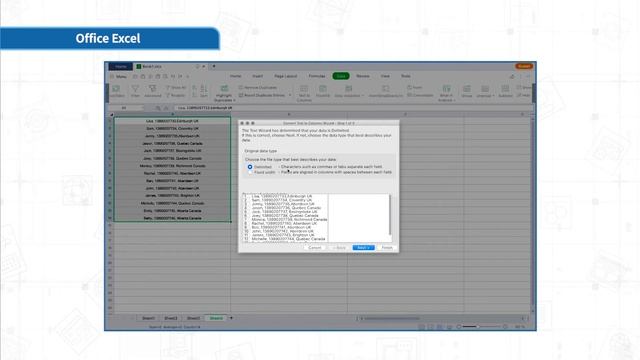
Task: Select the cell starting with Sam
Action: pos(172,129)
